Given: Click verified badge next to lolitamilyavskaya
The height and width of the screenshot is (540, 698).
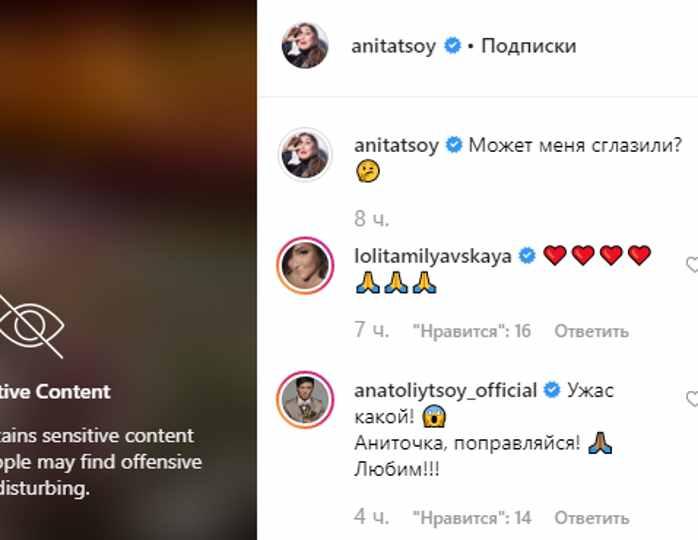Looking at the screenshot, I should [x=528, y=256].
